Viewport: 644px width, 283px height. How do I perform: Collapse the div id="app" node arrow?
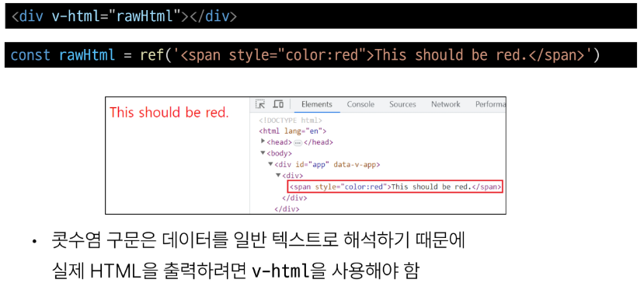pos(270,164)
